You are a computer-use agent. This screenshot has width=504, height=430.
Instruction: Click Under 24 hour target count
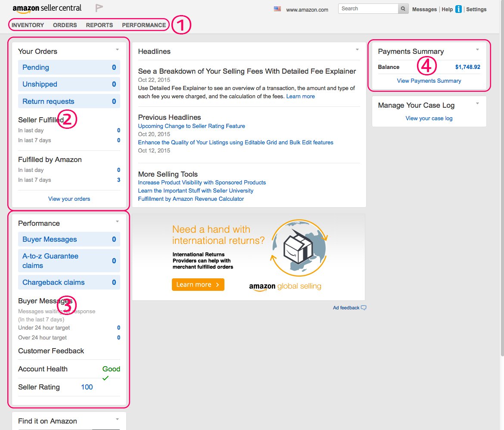(x=118, y=328)
